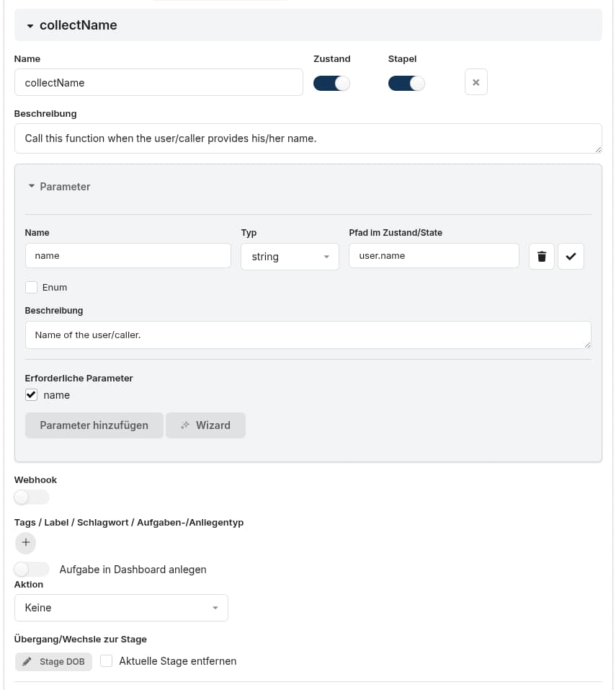This screenshot has width=616, height=690.
Task: Click the checkmark icon to confirm parameter
Action: [x=571, y=257]
